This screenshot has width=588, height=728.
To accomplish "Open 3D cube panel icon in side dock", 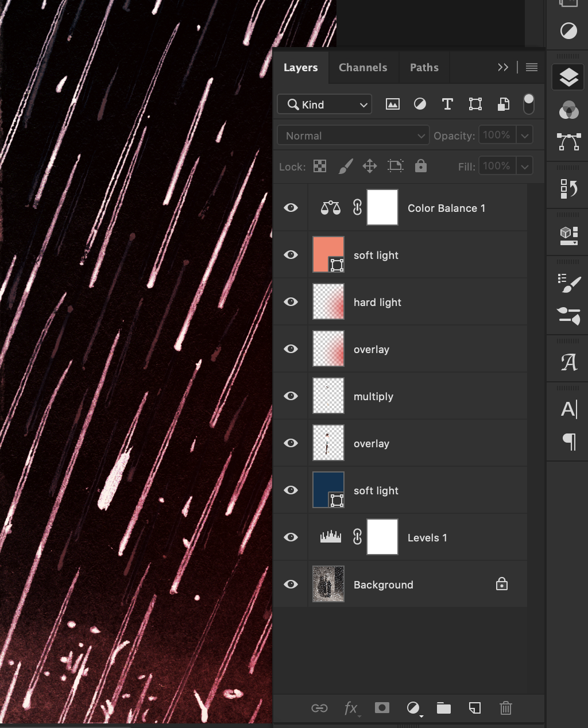I will click(568, 235).
